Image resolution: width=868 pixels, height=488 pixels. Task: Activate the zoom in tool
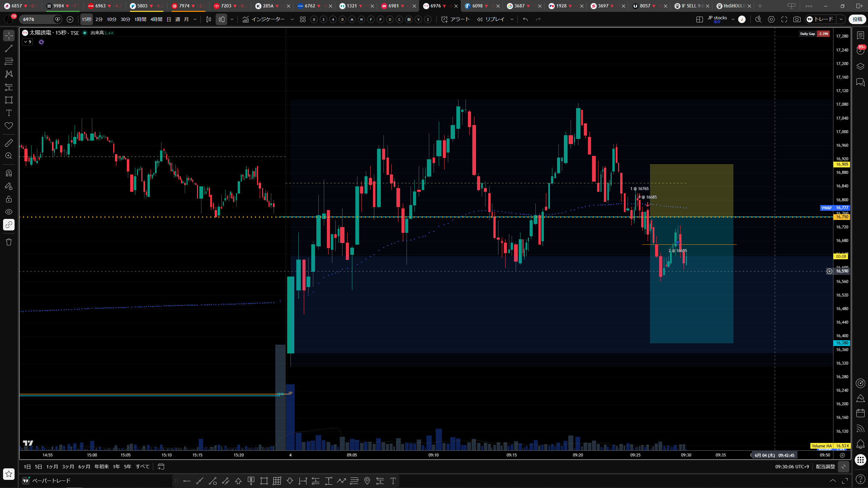click(x=9, y=156)
